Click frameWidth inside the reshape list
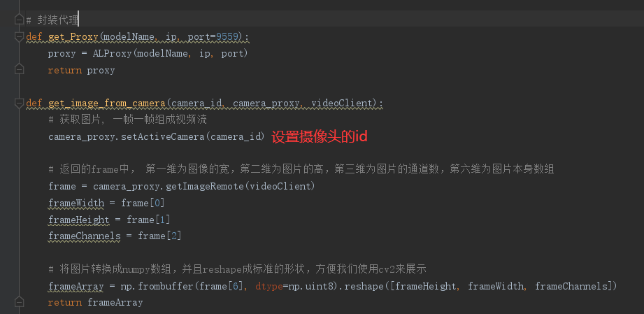 click(496, 286)
